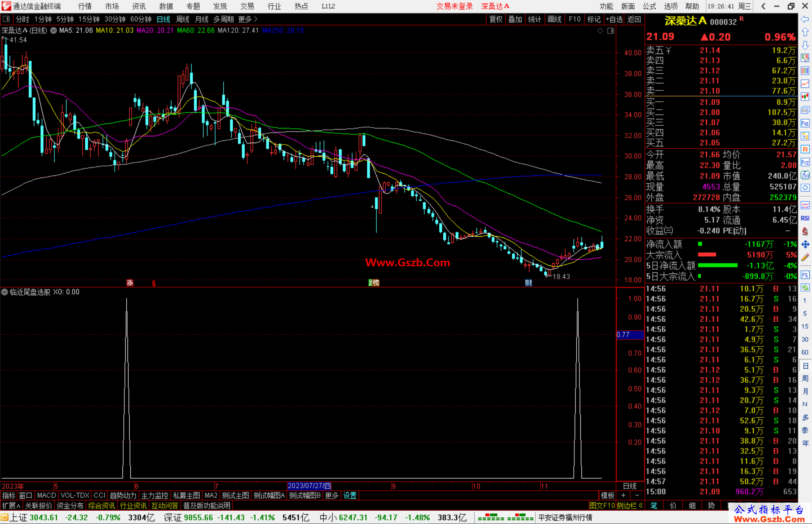Image resolution: width=812 pixels, height=524 pixels.
Task: Click the +自选 add to watchlist button
Action: tap(614, 19)
